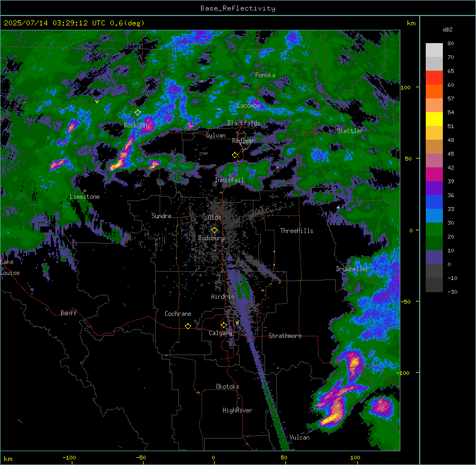Click the Okotoks town label
This screenshot has width=476, height=465.
pos(228,387)
